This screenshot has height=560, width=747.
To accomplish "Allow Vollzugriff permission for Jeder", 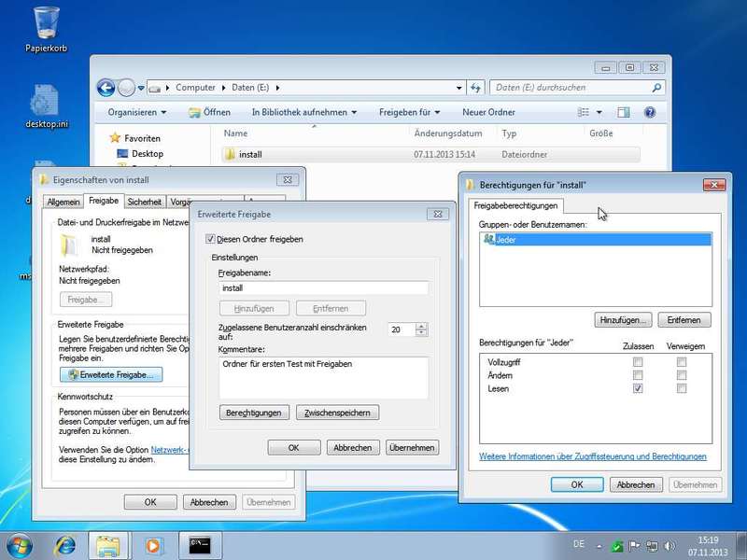I will point(638,361).
